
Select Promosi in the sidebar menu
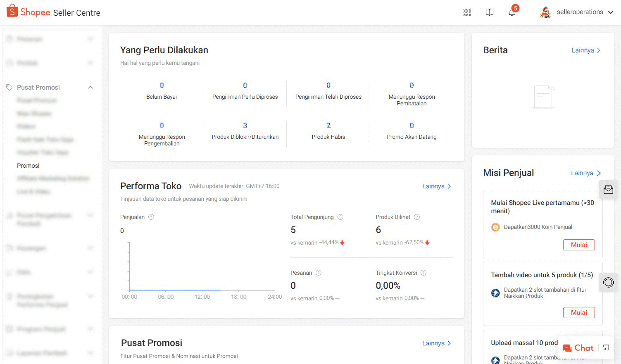click(28, 166)
